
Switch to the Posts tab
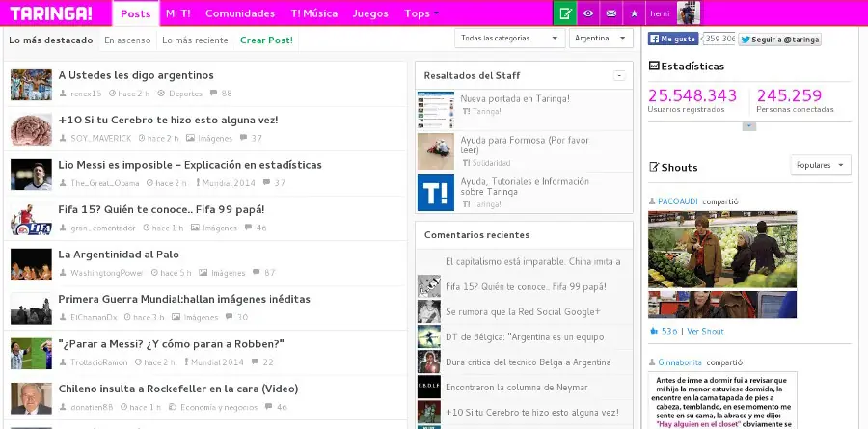136,13
